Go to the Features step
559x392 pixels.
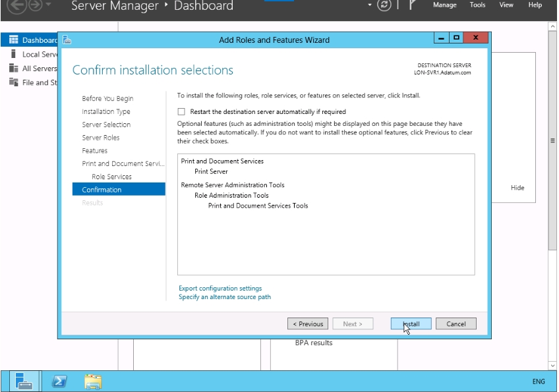94,150
